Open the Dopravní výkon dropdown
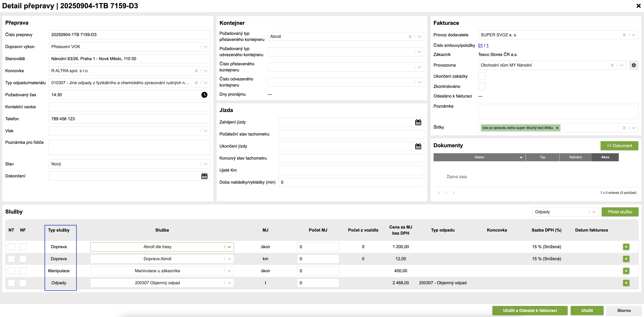 [x=206, y=47]
